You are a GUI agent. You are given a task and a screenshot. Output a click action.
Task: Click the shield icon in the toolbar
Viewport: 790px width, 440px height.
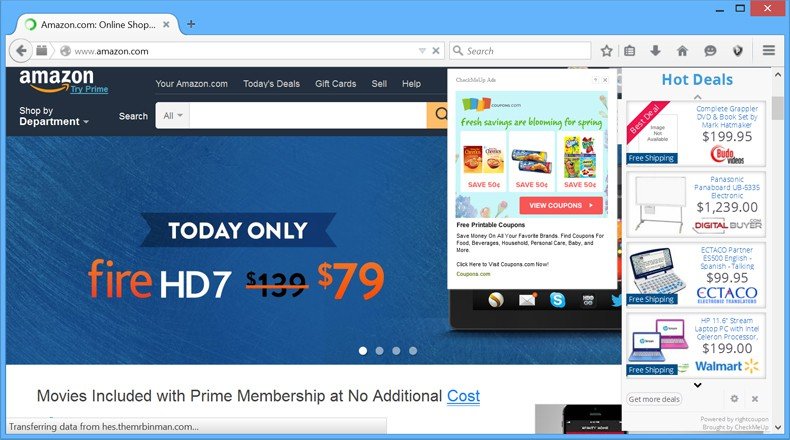(x=738, y=50)
